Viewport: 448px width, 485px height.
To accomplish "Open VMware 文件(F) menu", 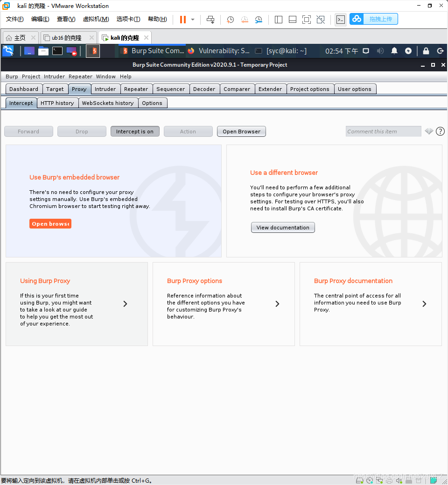I will [x=14, y=19].
